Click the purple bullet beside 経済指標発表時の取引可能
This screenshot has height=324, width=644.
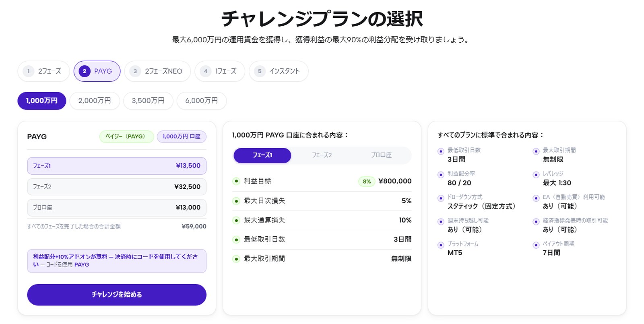tap(536, 221)
